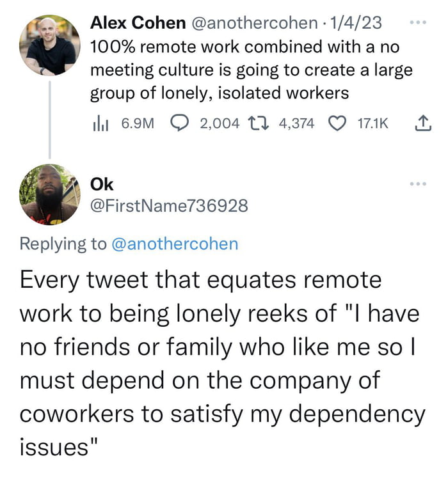Click the views analytics bar-chart icon
Image resolution: width=448 pixels, height=486 pixels.
pyautogui.click(x=99, y=123)
